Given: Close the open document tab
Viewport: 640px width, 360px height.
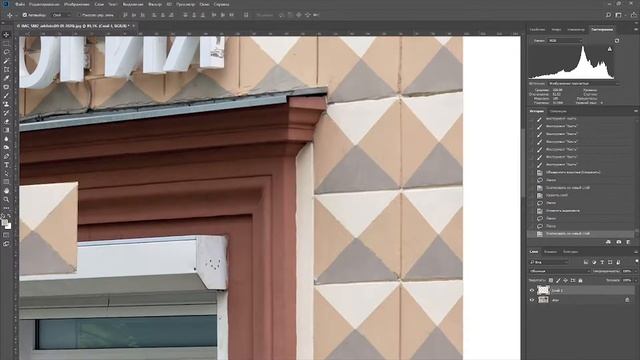Looking at the screenshot, I should (x=133, y=26).
